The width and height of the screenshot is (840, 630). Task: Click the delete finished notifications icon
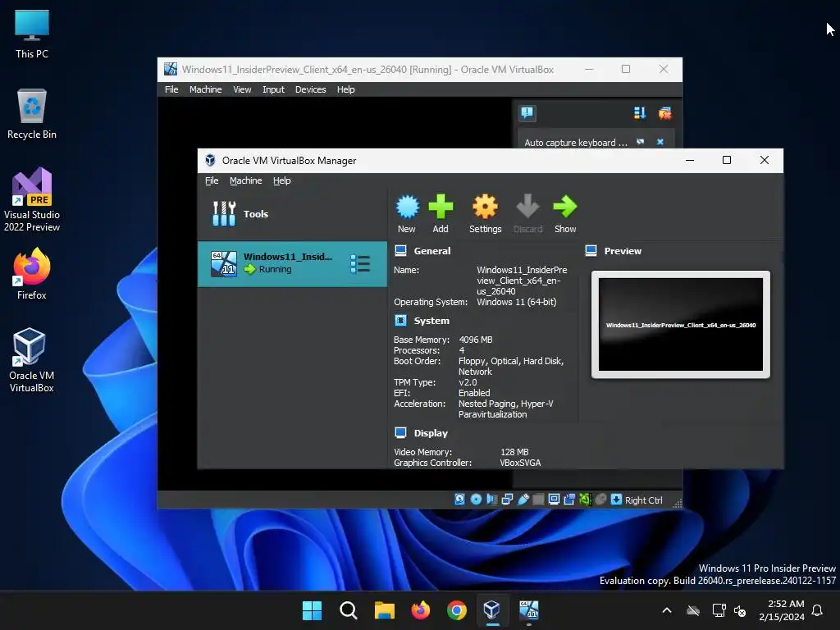664,113
